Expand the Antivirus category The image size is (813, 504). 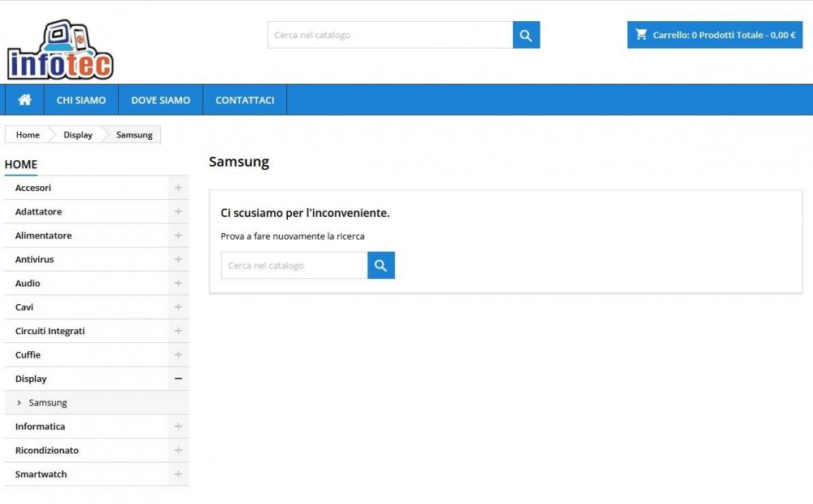point(177,259)
